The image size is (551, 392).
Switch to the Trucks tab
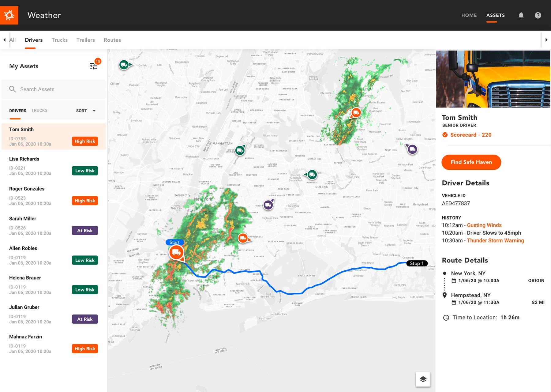point(60,40)
